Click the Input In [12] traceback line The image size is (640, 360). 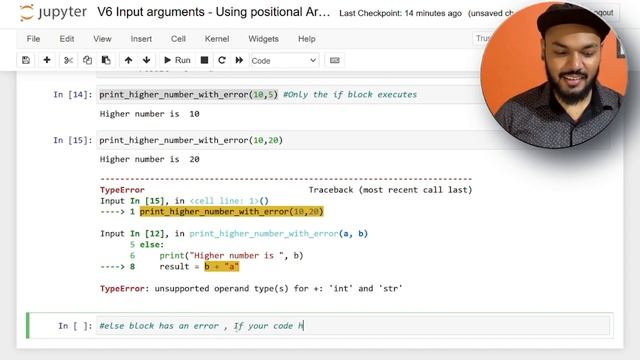234,233
